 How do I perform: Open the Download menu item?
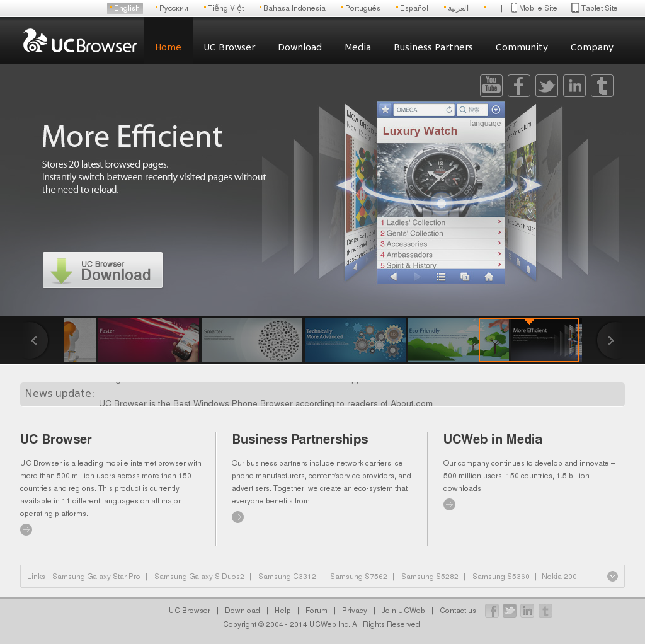300,47
